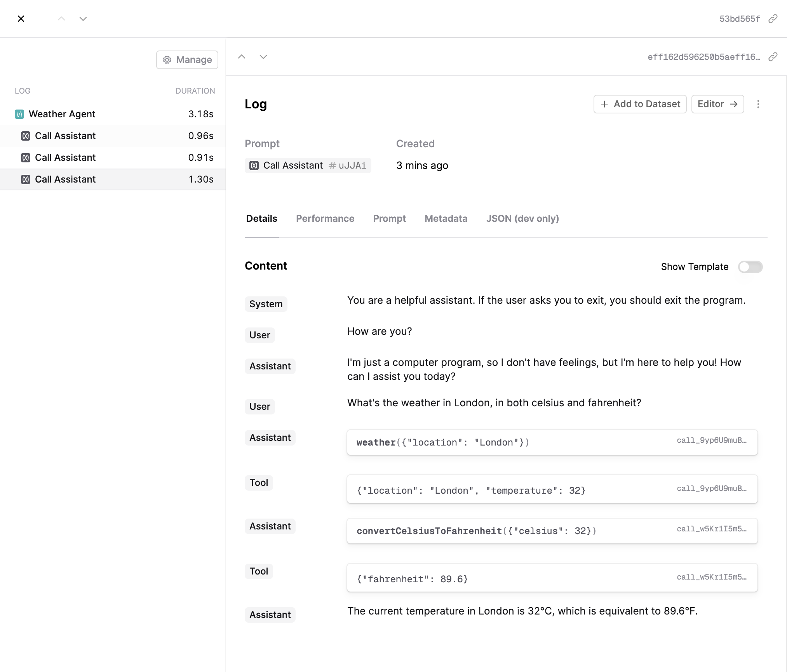Click the Weather Agent flow icon
Image resolution: width=787 pixels, height=672 pixels.
pyautogui.click(x=19, y=114)
